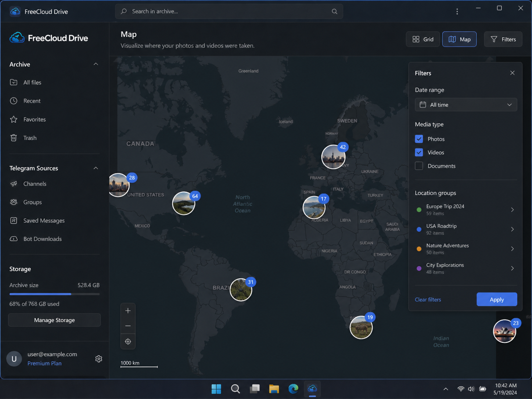532x399 pixels.
Task: Click the 1000 km scale label
Action: pyautogui.click(x=130, y=363)
